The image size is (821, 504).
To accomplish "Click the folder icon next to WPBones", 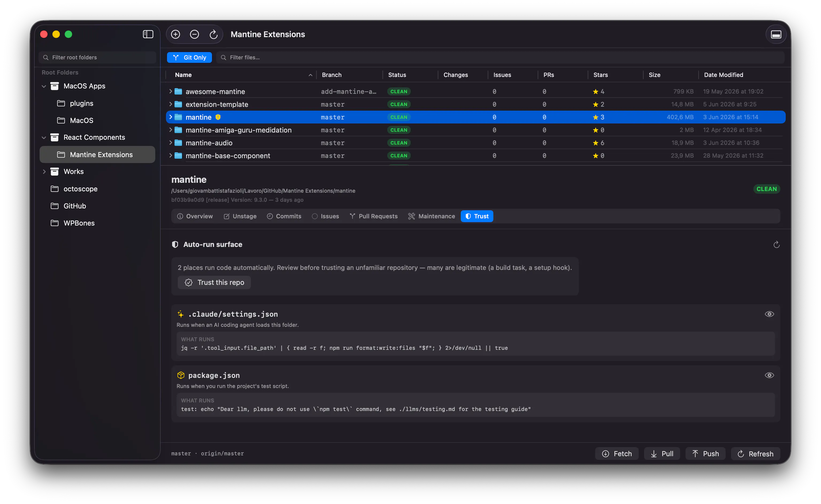I will point(54,223).
